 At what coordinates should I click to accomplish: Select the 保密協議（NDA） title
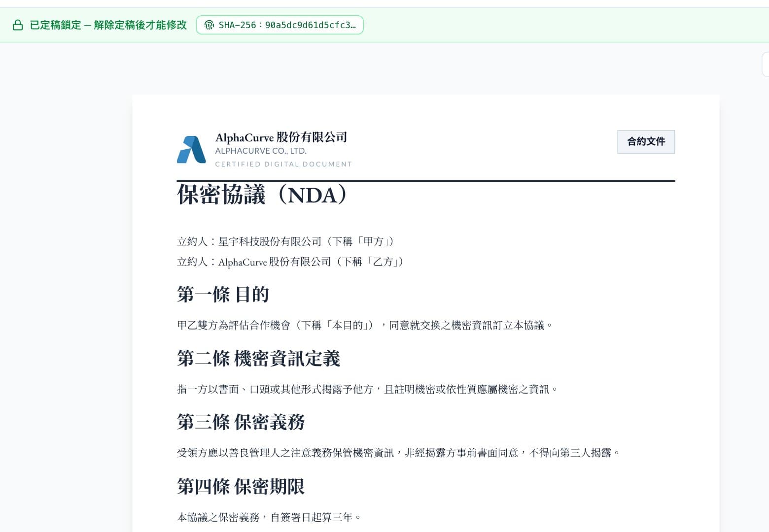click(263, 195)
